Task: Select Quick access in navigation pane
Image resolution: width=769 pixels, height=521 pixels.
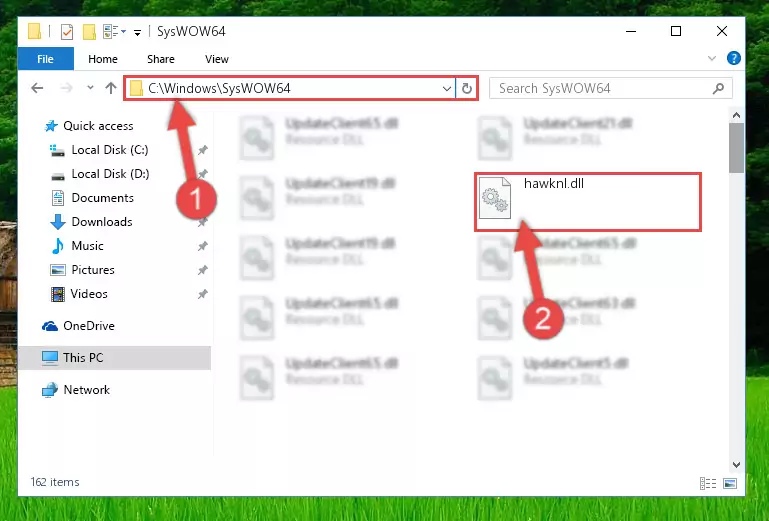Action: coord(98,126)
